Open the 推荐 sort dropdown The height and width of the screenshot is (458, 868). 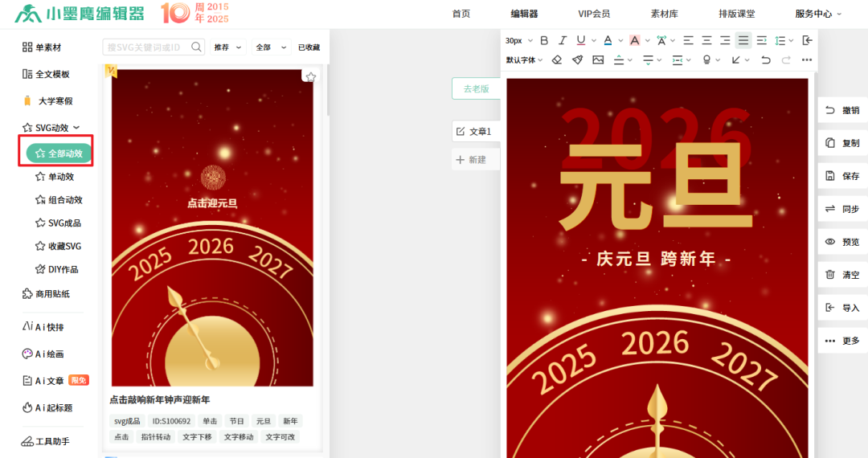coord(228,47)
